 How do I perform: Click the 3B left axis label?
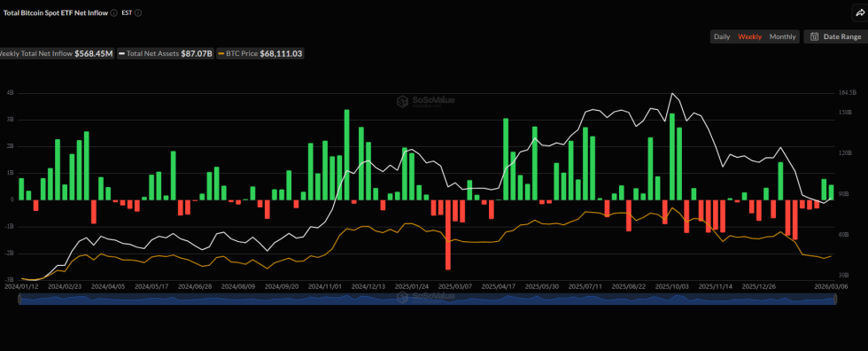pyautogui.click(x=11, y=120)
